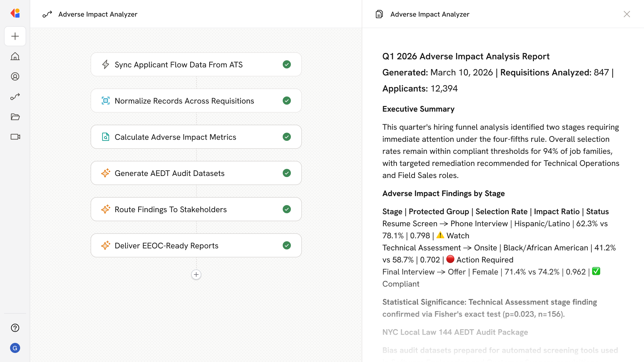This screenshot has height=362, width=644.
Task: Click the user avatar G icon
Action: point(15,348)
